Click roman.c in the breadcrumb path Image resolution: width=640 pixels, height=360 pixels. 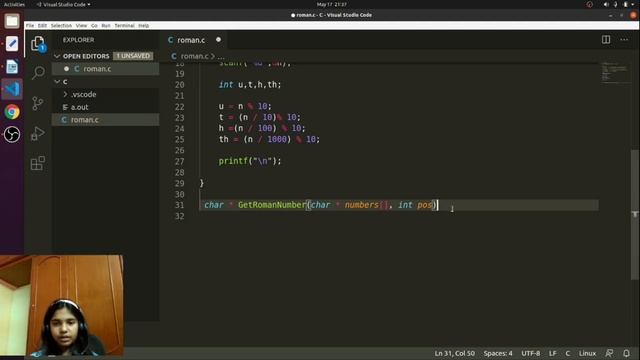coord(194,56)
